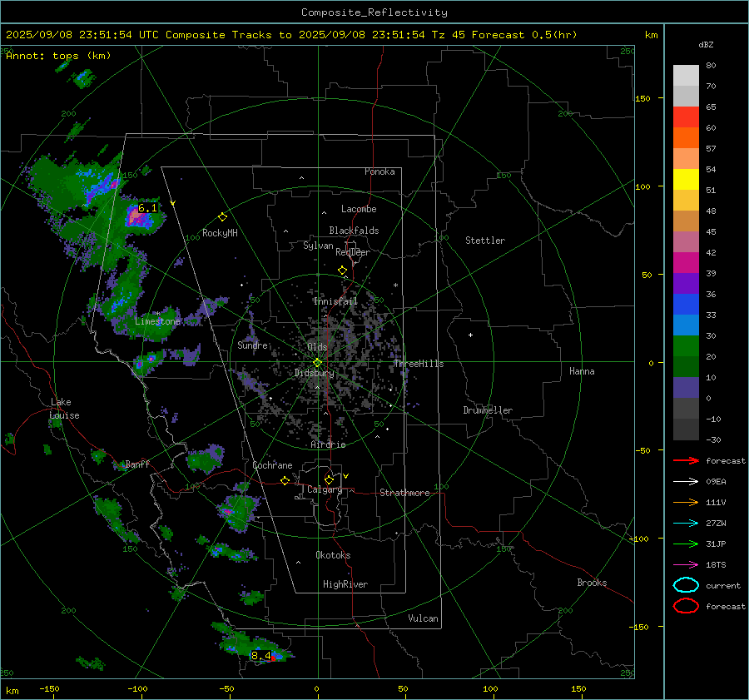
Task: Click the Lacombe city label
Action: (359, 209)
